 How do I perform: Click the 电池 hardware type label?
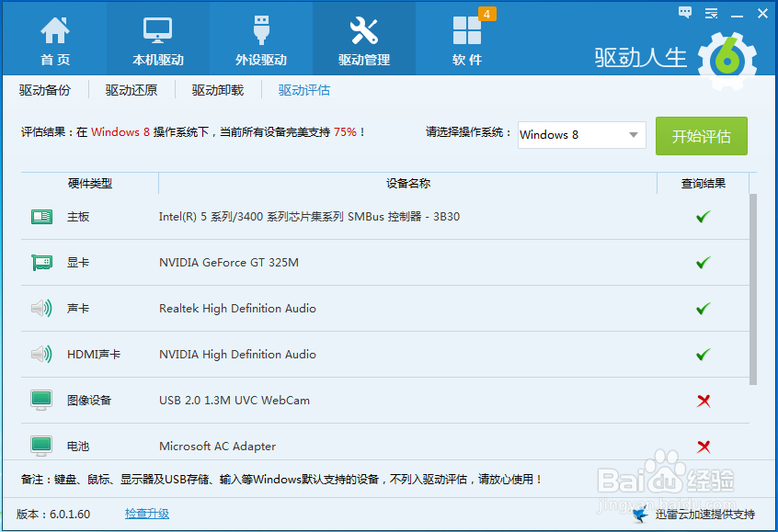click(78, 447)
